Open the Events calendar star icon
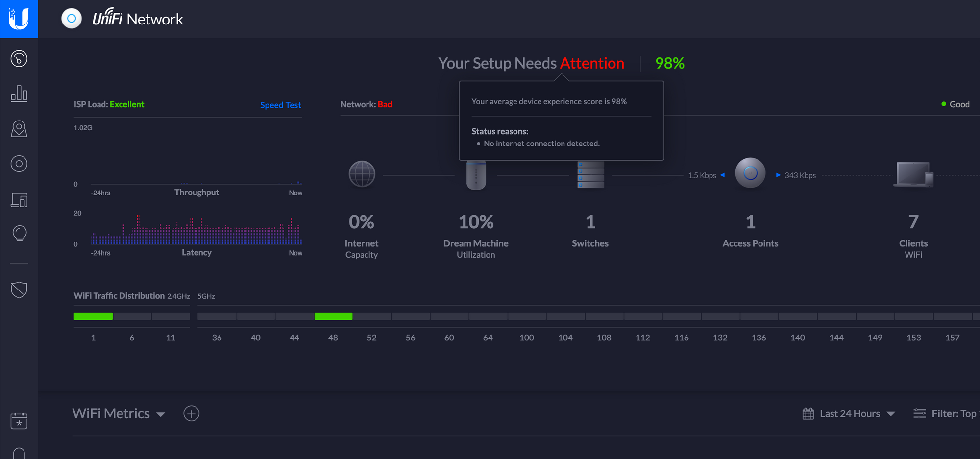 point(19,421)
